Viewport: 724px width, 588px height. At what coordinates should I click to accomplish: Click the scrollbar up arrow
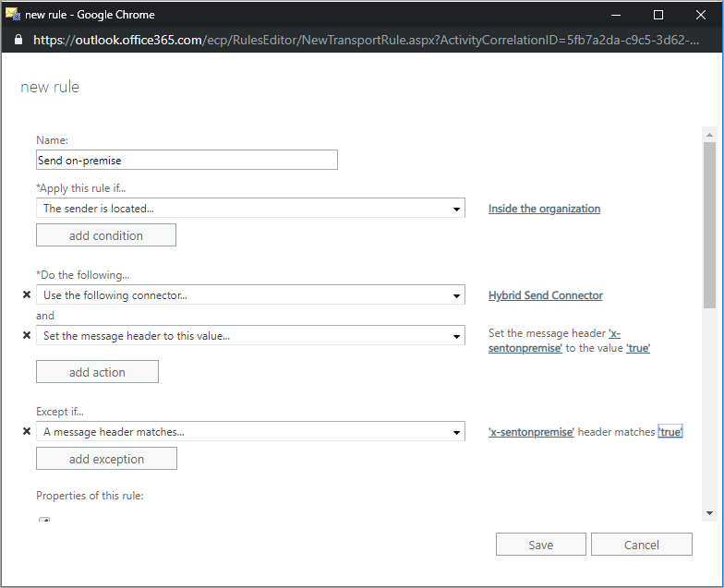click(709, 135)
